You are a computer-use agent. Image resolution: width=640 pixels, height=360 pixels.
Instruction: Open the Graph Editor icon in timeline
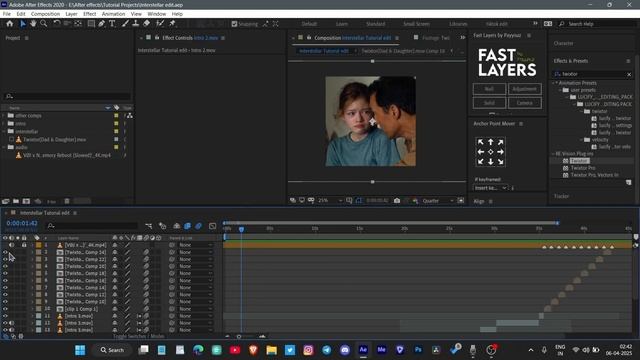pyautogui.click(x=212, y=226)
